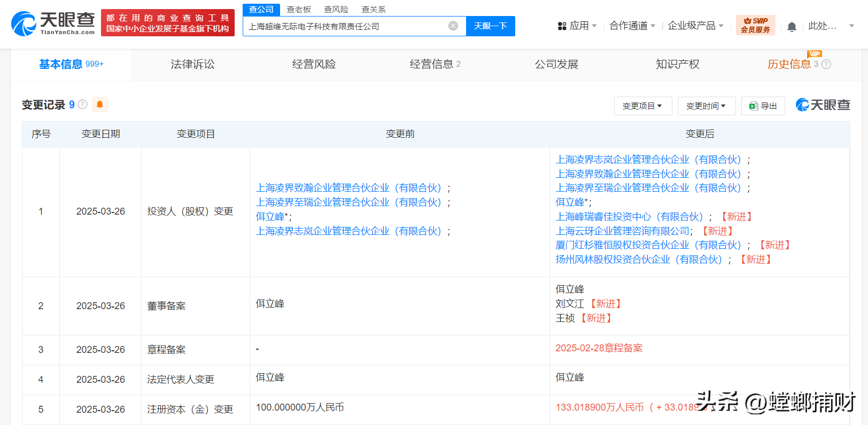This screenshot has width=868, height=425.
Task: Open the help icon next to 历史信息
Action: [x=826, y=64]
